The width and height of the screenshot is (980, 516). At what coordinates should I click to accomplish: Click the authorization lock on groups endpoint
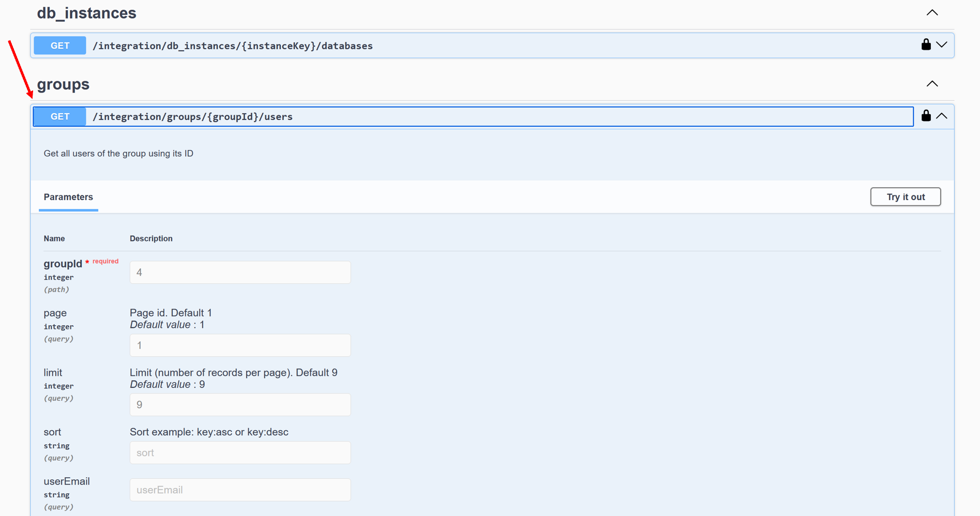(x=926, y=116)
